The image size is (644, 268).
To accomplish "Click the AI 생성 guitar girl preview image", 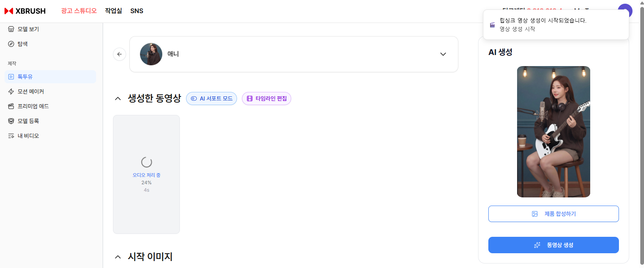I will pyautogui.click(x=553, y=132).
